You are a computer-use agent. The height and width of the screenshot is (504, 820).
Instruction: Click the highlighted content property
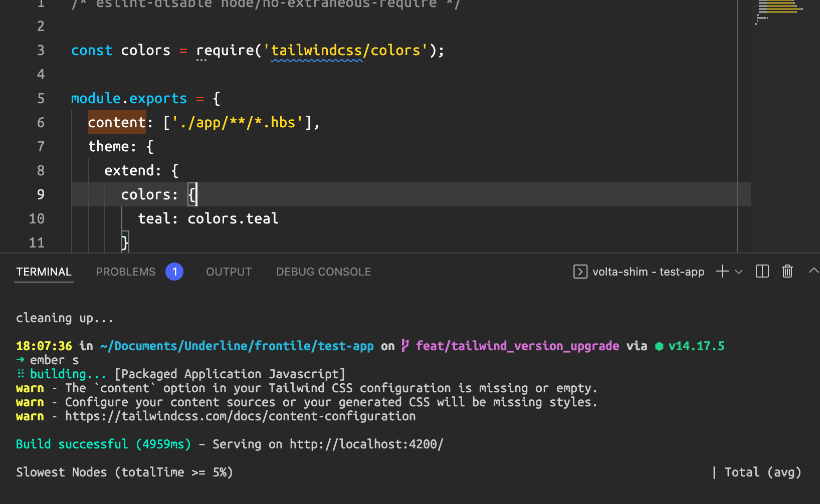coord(117,122)
